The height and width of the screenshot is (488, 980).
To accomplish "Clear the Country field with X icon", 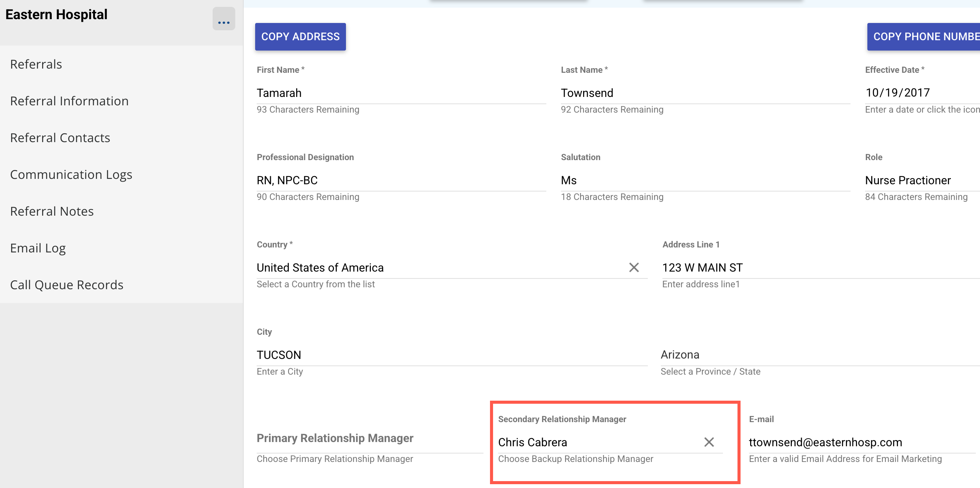I will click(x=634, y=267).
